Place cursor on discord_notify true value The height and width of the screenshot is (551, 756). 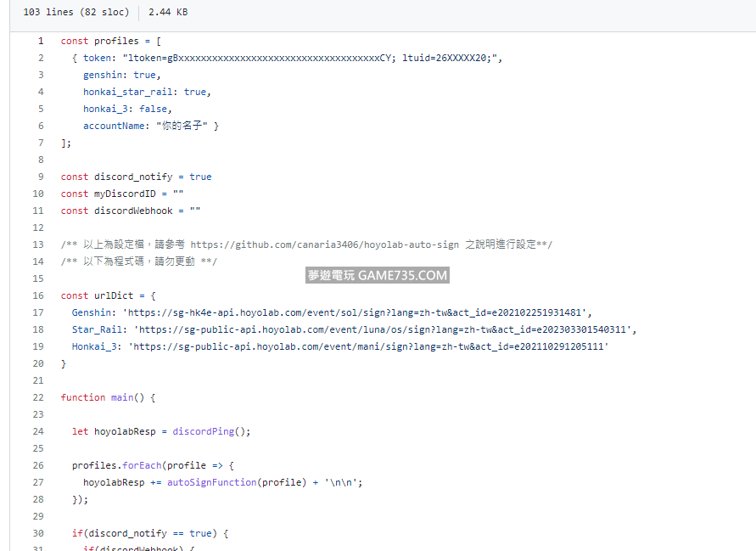tap(200, 177)
